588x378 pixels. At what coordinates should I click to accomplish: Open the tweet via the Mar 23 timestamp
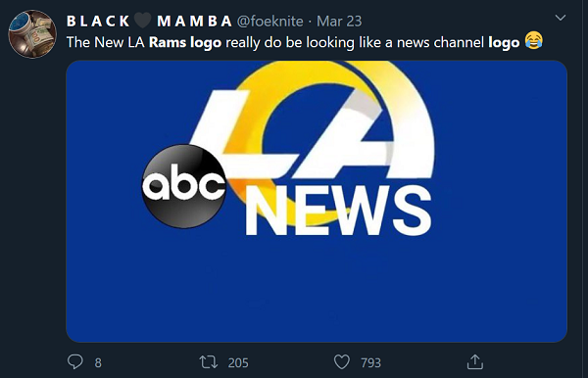point(339,21)
